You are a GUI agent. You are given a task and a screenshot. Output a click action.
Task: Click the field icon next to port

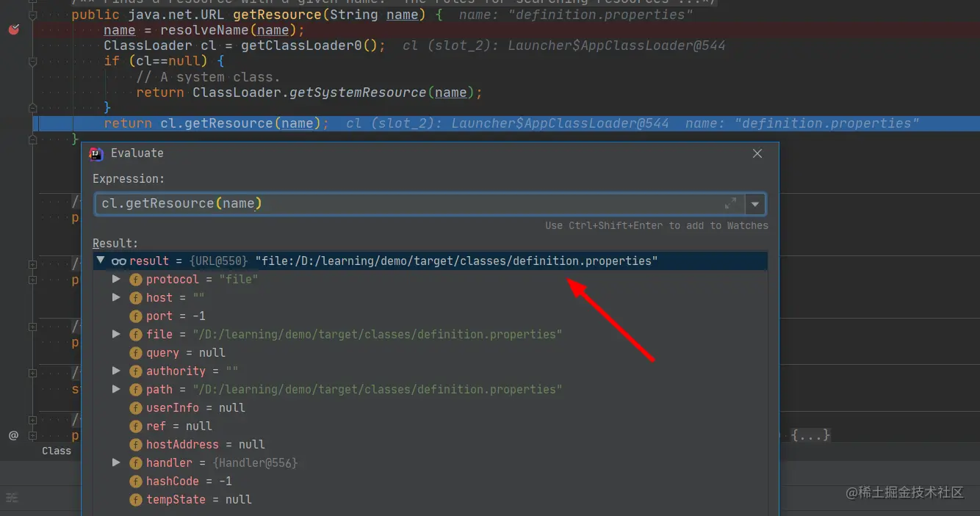[136, 316]
